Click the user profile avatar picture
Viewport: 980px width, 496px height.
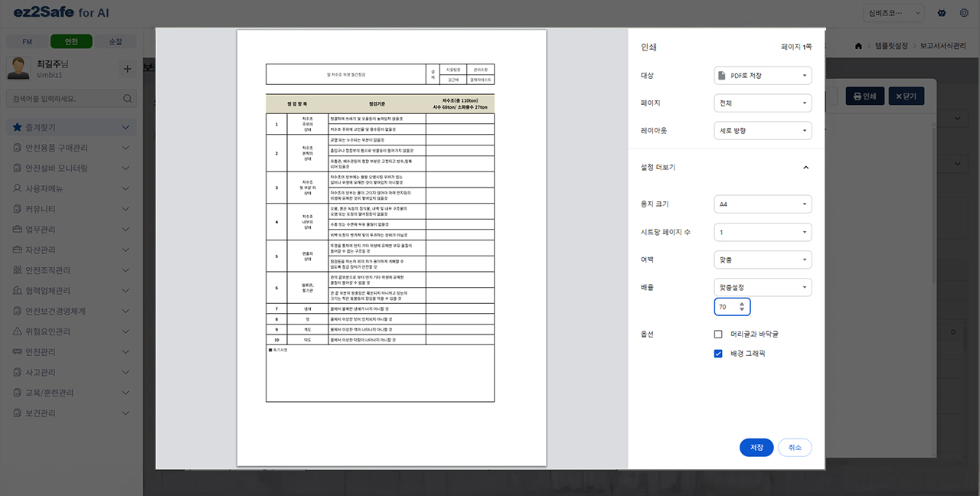pos(18,68)
